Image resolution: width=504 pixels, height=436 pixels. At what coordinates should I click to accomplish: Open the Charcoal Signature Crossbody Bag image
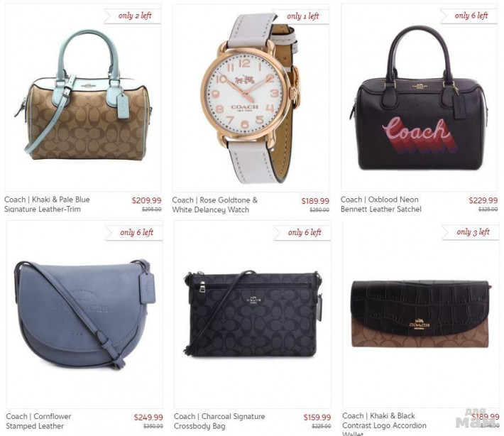252,315
